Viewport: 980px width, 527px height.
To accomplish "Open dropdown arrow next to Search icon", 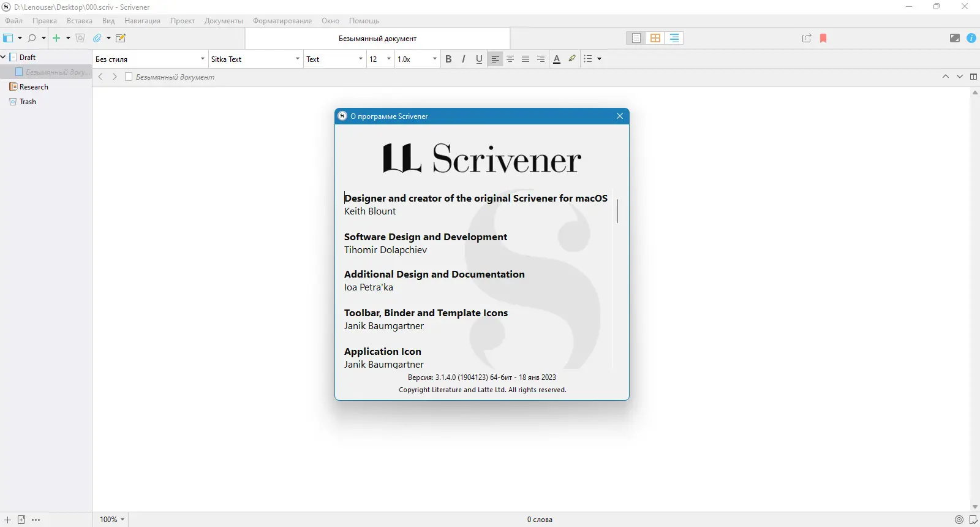I will [x=43, y=38].
